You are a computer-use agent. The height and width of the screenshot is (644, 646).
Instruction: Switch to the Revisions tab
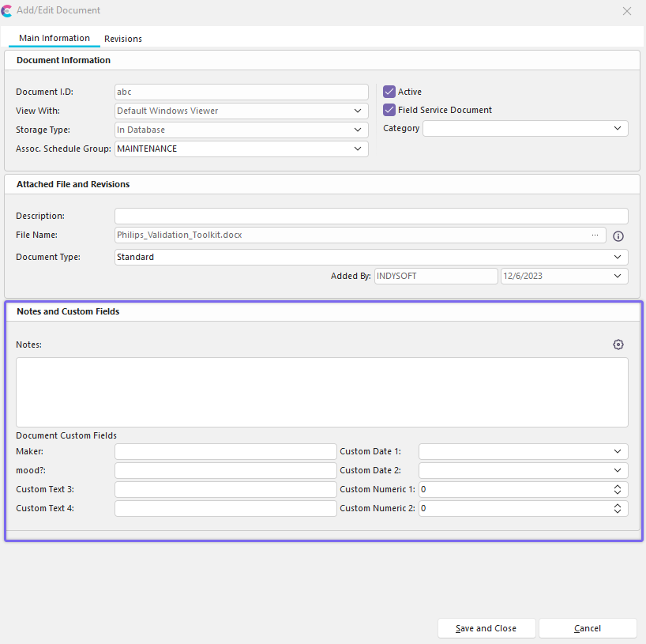pos(123,39)
